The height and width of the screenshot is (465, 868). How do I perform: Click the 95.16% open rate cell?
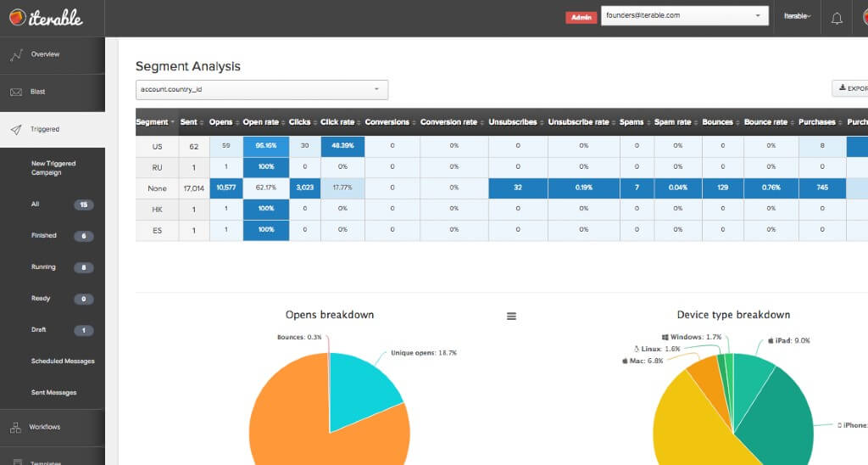265,146
